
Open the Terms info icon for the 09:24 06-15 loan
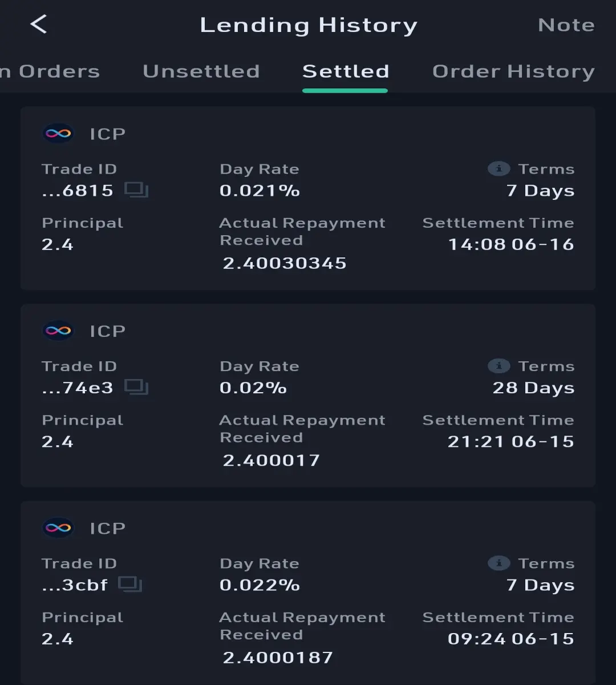pyautogui.click(x=499, y=563)
